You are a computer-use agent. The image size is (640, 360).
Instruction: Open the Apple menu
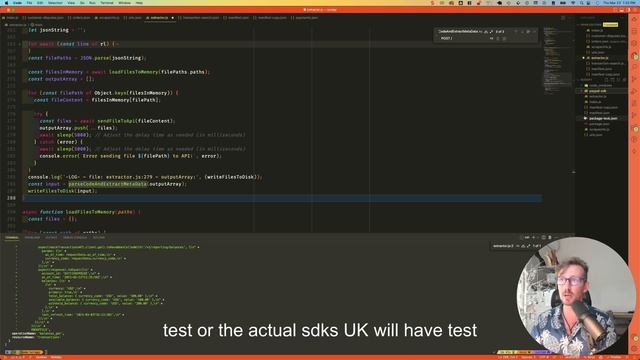(6, 3)
